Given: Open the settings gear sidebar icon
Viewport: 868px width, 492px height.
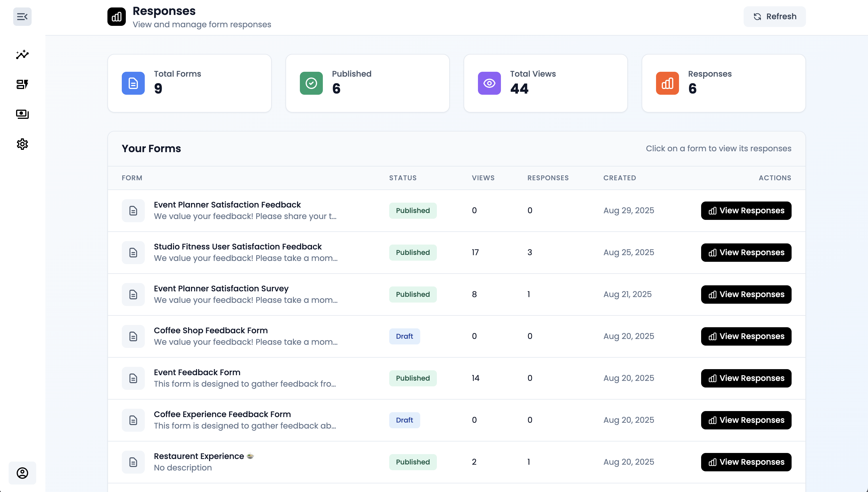Looking at the screenshot, I should (22, 144).
